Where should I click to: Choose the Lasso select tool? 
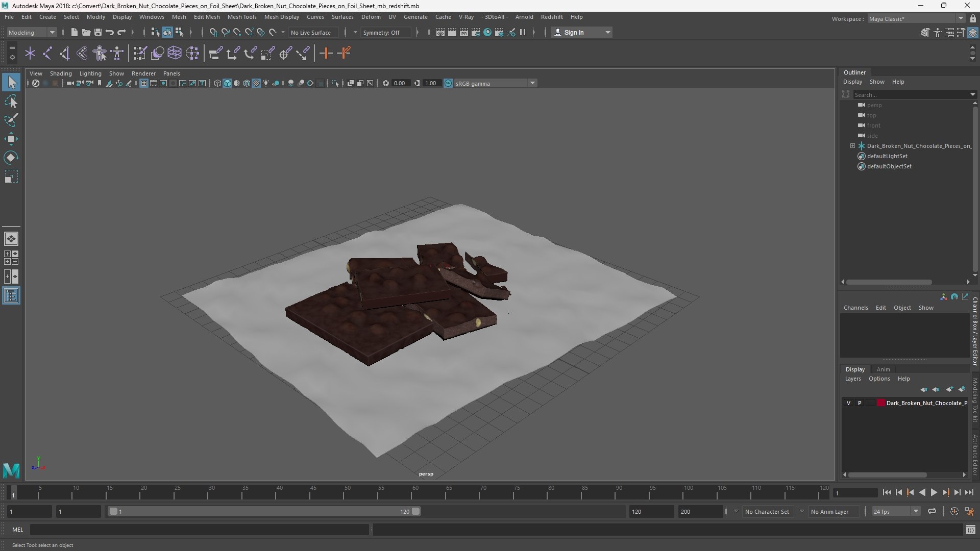pyautogui.click(x=11, y=102)
